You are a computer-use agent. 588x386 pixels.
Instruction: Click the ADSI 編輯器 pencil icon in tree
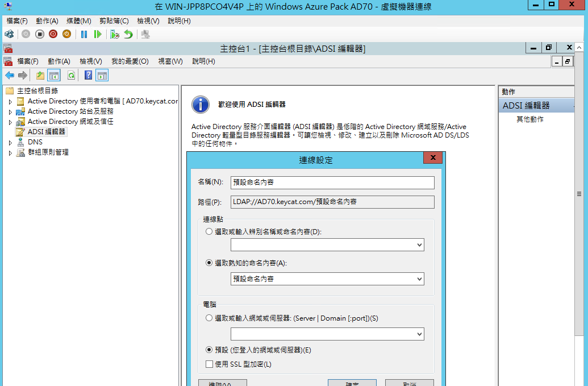tap(20, 132)
